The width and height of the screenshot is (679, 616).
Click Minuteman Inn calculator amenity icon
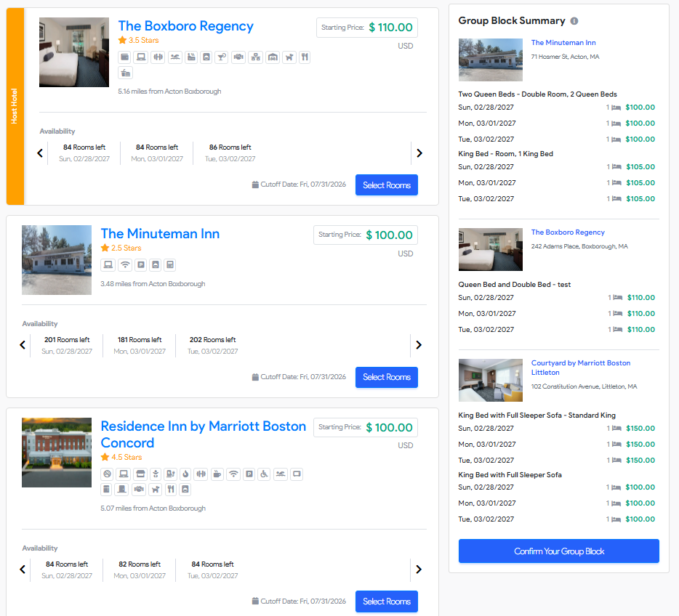pos(170,264)
